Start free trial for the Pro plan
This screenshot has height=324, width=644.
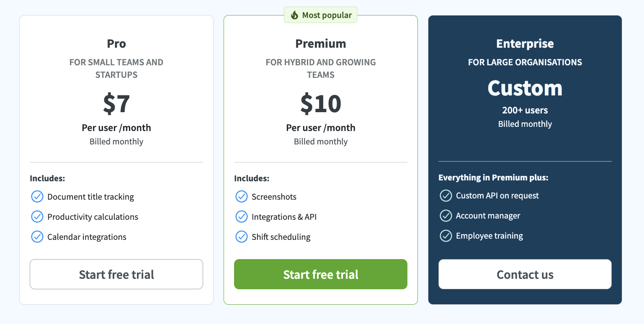(x=116, y=274)
